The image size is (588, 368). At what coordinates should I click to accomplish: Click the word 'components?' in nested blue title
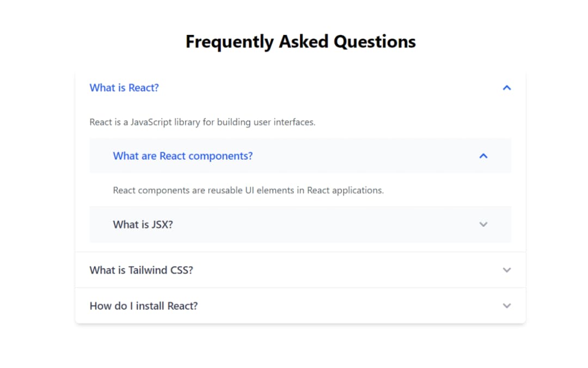coord(221,156)
